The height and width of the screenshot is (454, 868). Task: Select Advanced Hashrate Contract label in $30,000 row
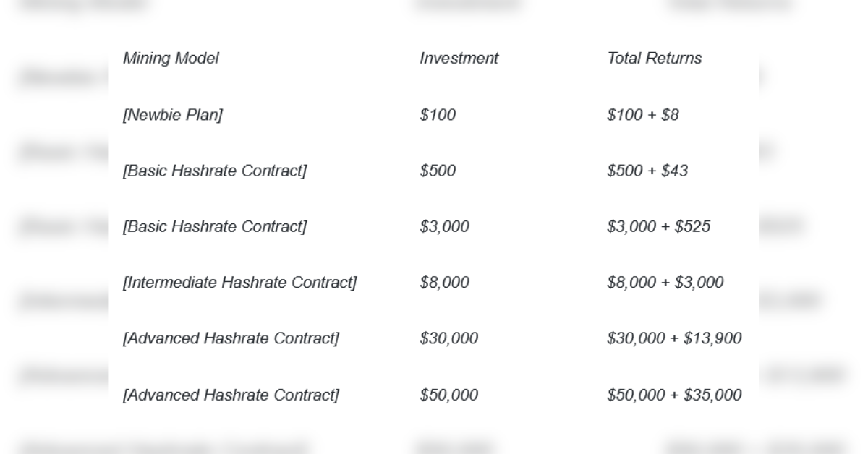pos(231,338)
